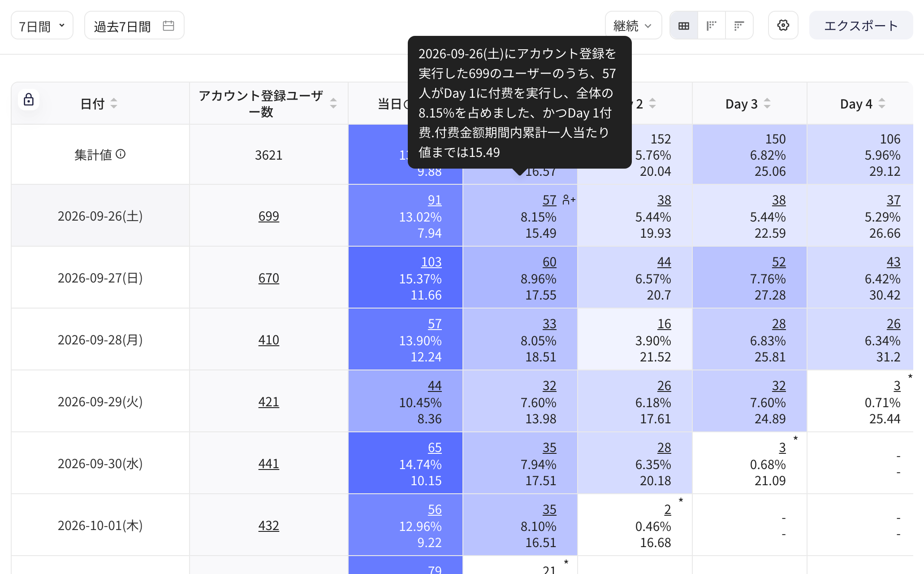Screen dimensions: 924x574
Task: Click the 91 same-day value for 2026-09-26
Action: [x=435, y=200]
